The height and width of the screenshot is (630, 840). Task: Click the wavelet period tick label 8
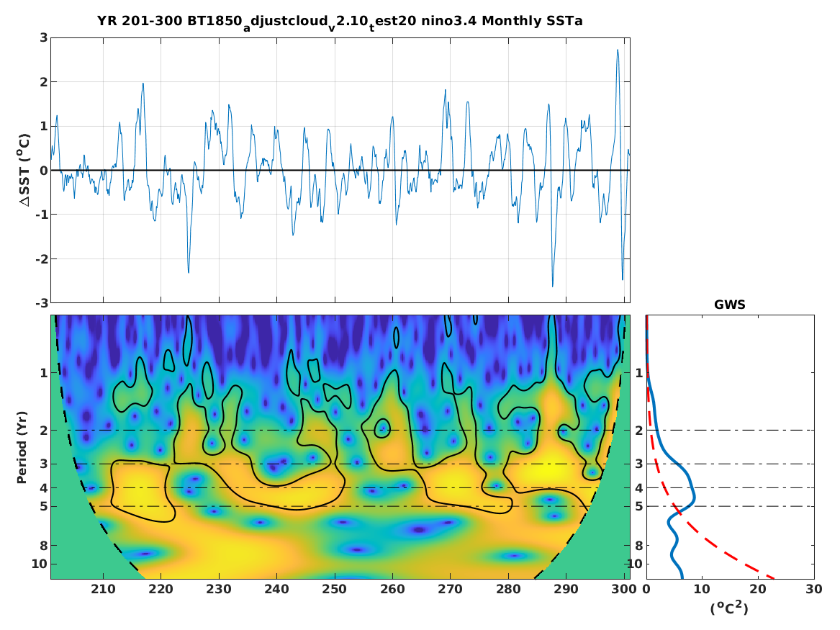click(x=43, y=545)
